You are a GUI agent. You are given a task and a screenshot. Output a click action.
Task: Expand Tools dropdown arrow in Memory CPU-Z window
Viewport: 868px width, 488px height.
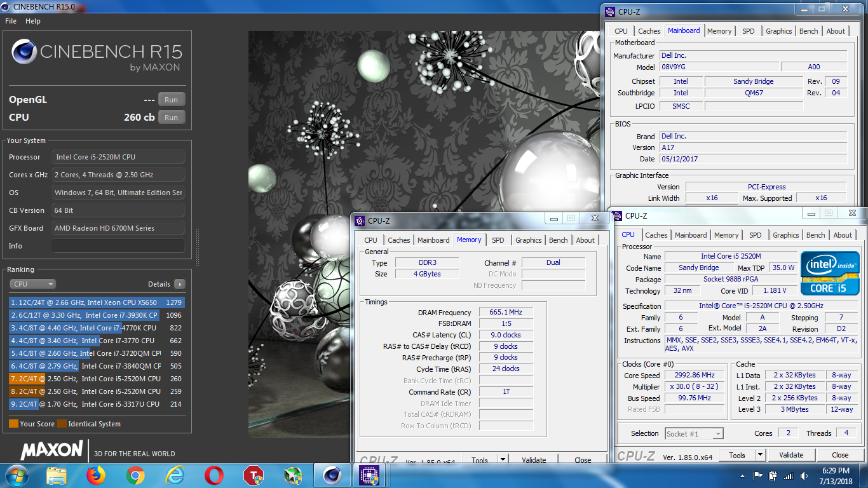(503, 460)
